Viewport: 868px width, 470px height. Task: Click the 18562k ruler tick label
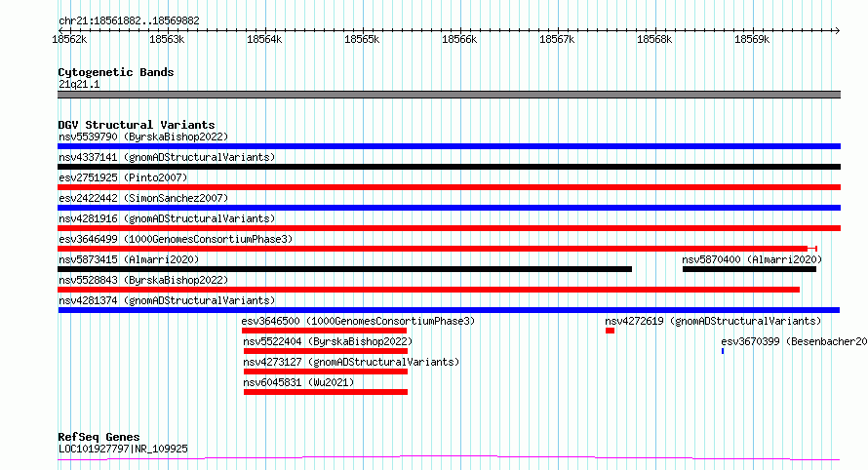click(69, 39)
